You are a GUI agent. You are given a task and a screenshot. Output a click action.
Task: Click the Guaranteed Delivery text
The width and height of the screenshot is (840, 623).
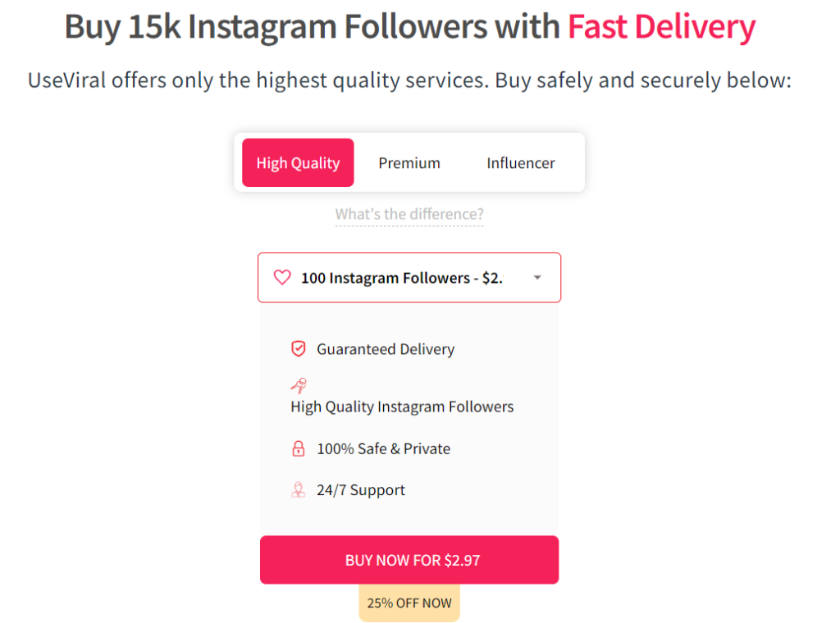click(386, 349)
